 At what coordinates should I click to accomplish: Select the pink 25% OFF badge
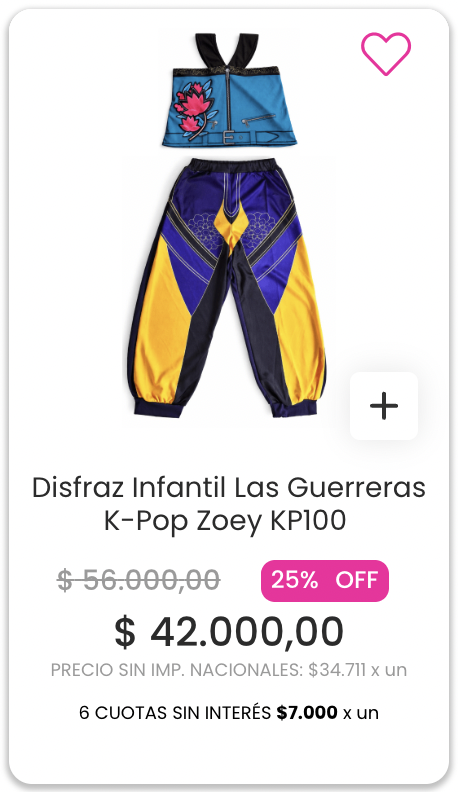325,580
